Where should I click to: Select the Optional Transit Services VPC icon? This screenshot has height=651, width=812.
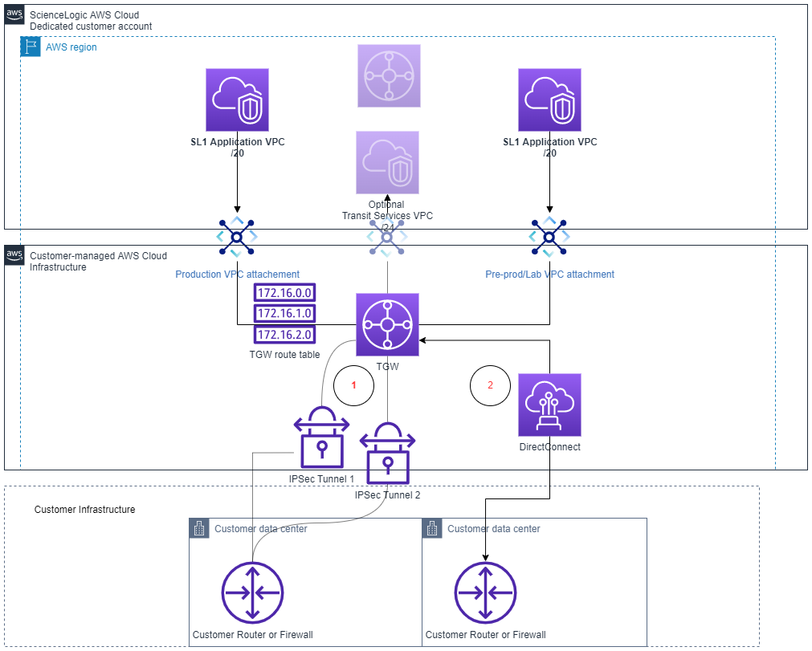click(388, 162)
